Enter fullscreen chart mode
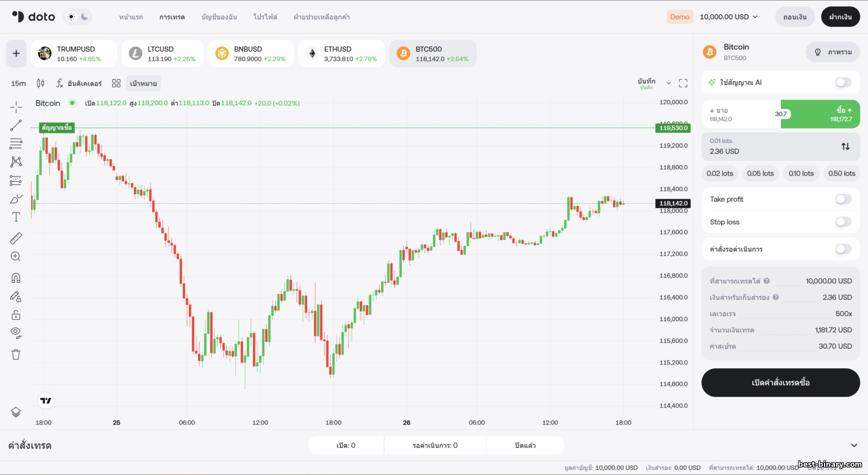Viewport: 868px width, 475px height. (683, 83)
